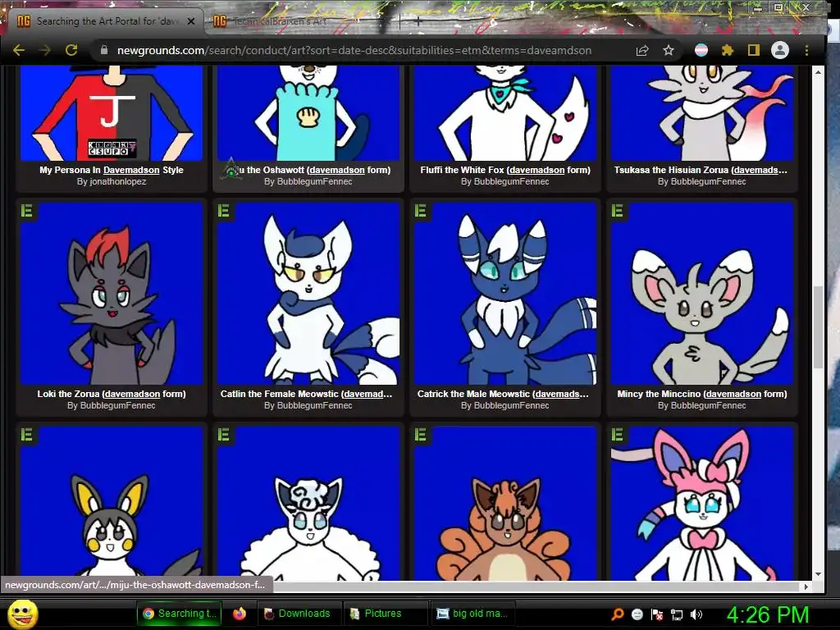The height and width of the screenshot is (630, 840).
Task: Click the title Loki the Zorua (davemadson form)
Action: pyautogui.click(x=112, y=394)
